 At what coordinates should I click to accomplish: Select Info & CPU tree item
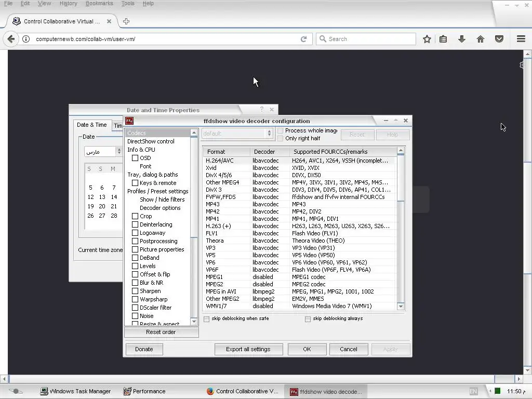click(x=141, y=150)
